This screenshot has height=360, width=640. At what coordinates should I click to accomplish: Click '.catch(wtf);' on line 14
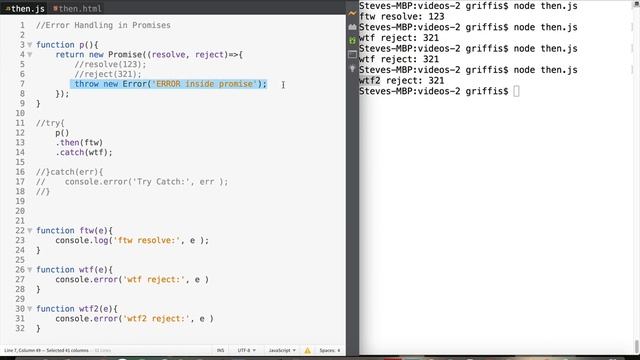(84, 152)
